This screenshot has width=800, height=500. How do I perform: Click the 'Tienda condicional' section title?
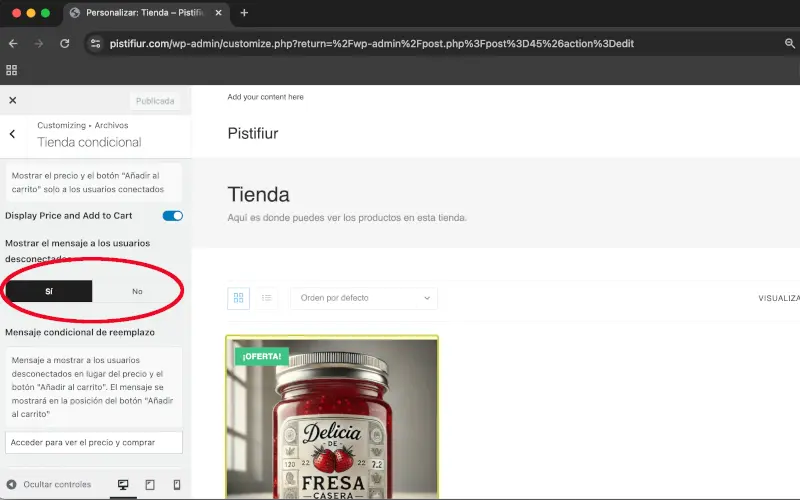(x=89, y=142)
